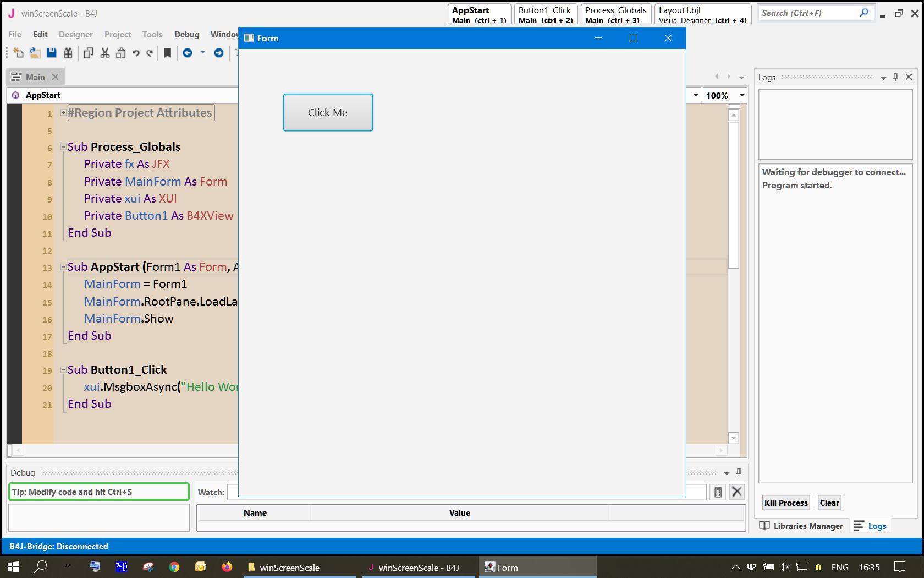This screenshot has width=924, height=578.
Task: Paste using the clipboard toolbar icon
Action: click(x=121, y=53)
